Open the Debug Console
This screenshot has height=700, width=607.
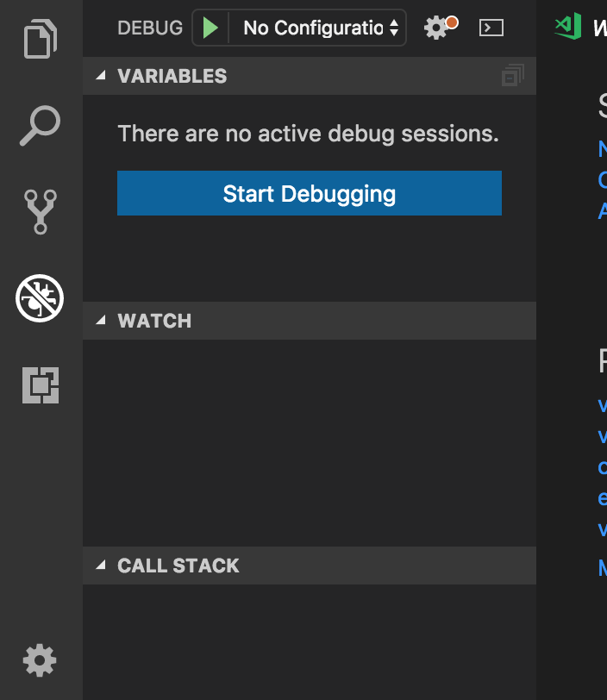click(x=491, y=27)
